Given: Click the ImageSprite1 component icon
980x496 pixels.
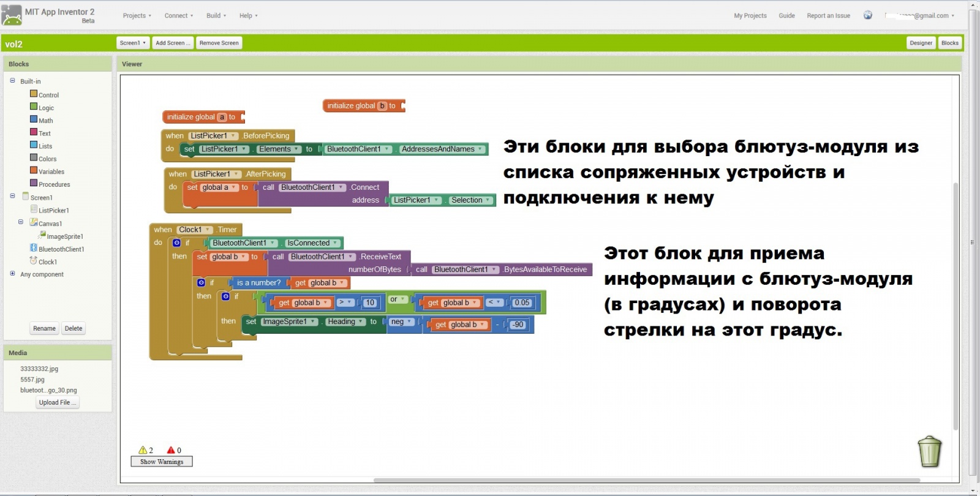Looking at the screenshot, I should tap(42, 235).
